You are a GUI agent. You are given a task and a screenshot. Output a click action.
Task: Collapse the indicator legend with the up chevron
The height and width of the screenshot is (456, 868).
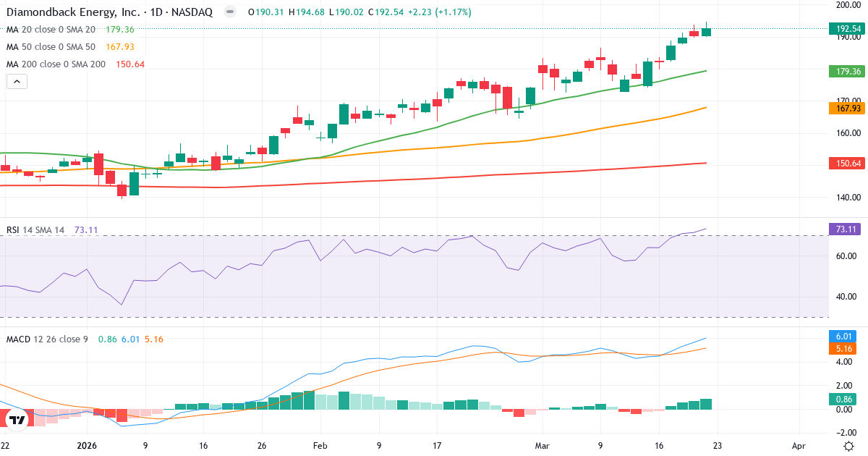17,82
